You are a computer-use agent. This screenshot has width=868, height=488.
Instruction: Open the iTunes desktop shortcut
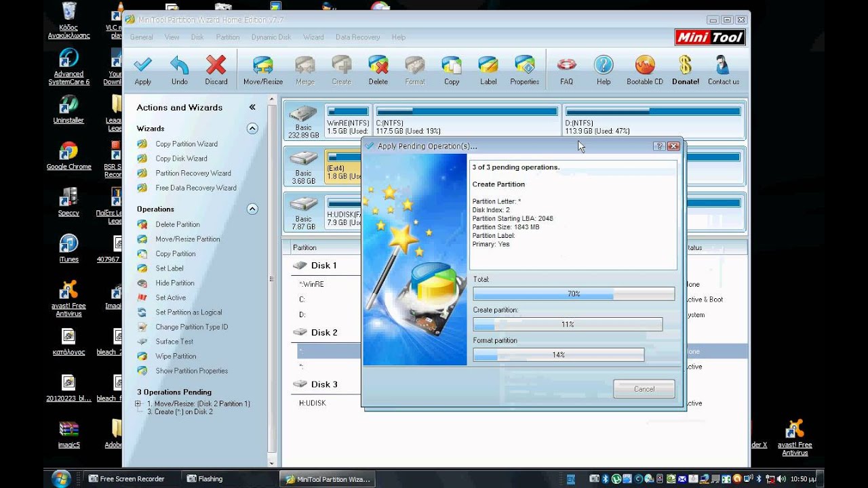pyautogui.click(x=68, y=249)
